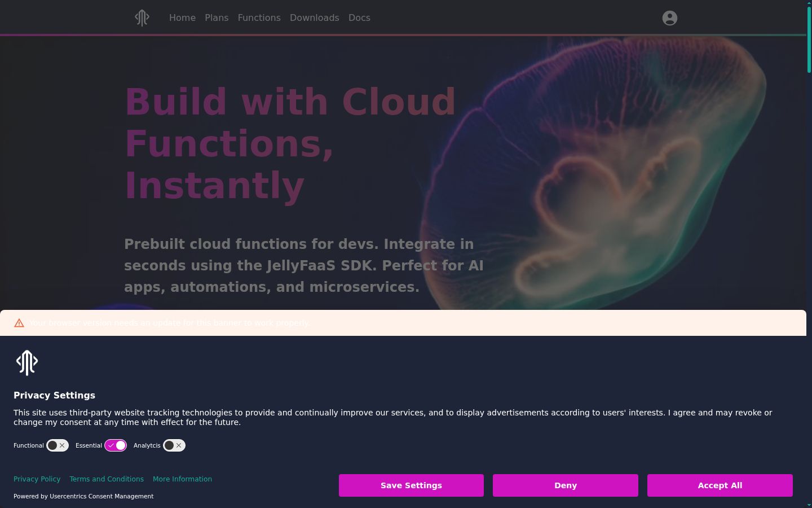Go to the Home nav item
812x508 pixels.
point(182,18)
